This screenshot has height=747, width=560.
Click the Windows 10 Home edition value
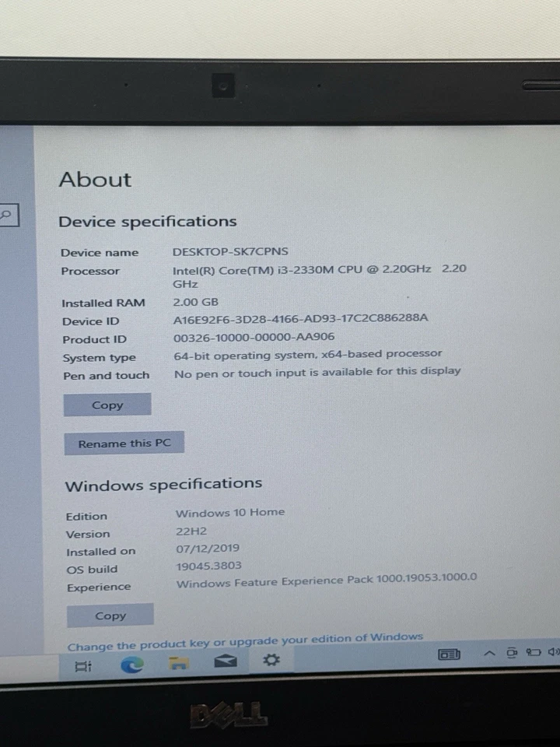(230, 513)
